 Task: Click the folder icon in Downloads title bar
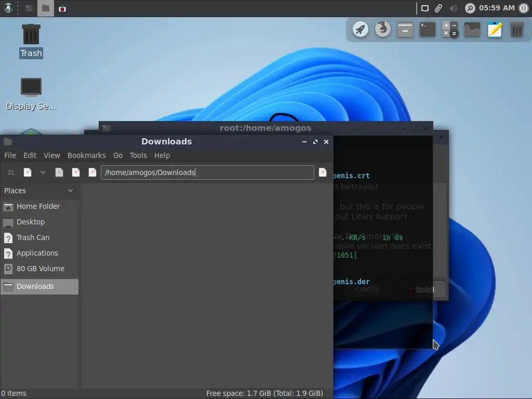click(8, 141)
